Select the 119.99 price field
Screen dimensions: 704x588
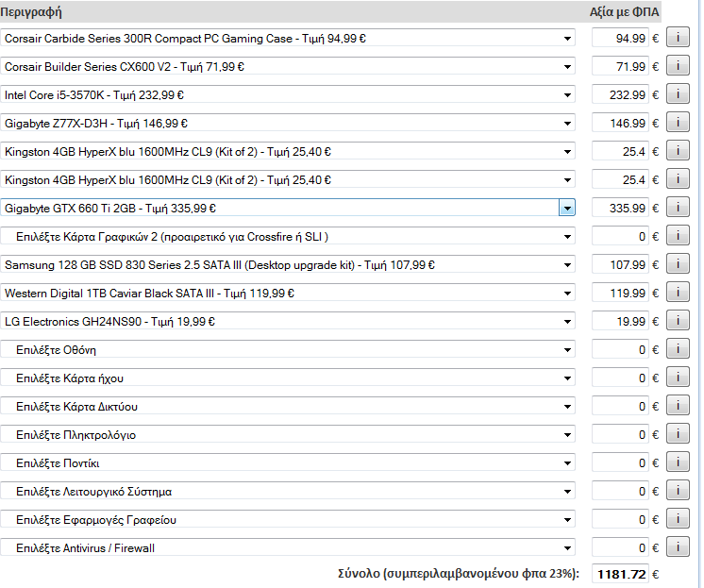coord(620,293)
